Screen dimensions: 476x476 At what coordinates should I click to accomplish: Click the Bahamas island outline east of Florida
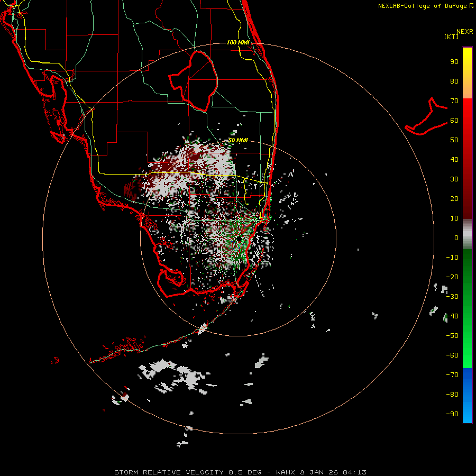tap(426, 116)
